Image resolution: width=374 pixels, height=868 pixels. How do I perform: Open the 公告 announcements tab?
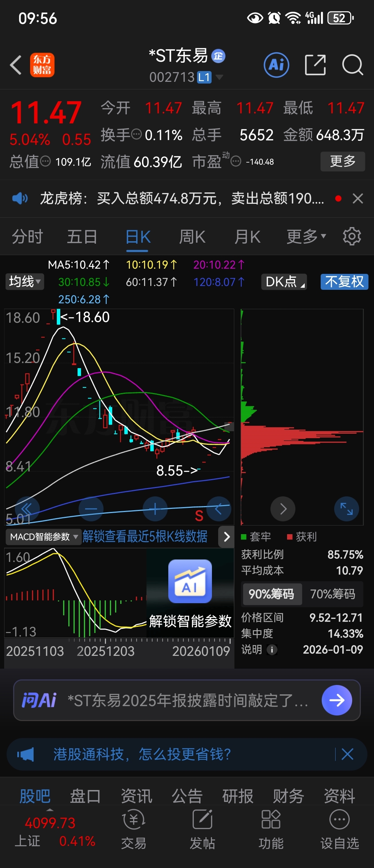187,796
